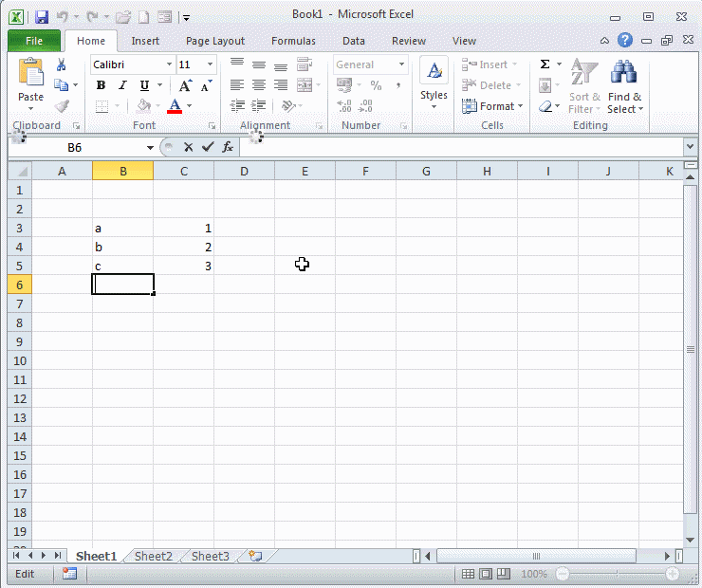
Task: Select the Format Painter brush
Action: click(62, 106)
